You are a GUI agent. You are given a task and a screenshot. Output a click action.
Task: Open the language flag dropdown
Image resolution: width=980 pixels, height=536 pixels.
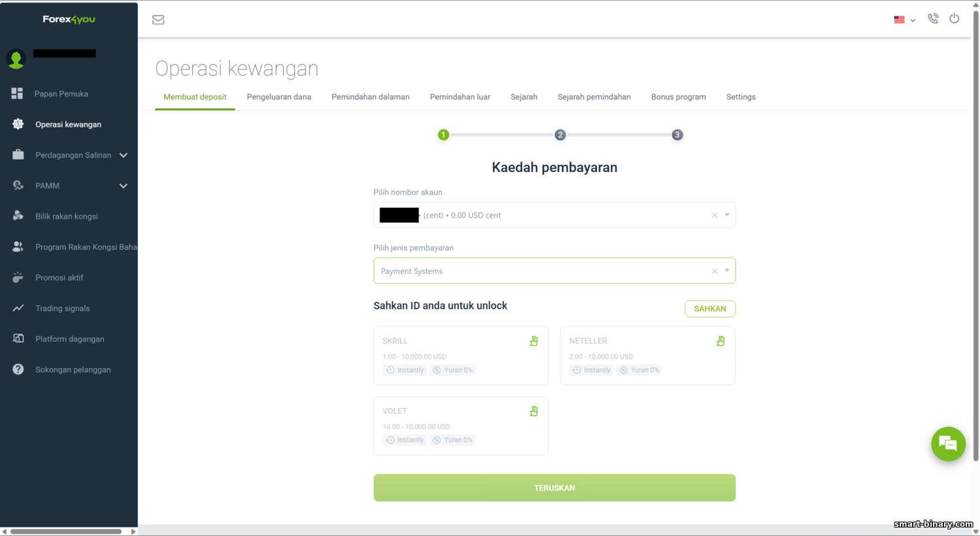click(904, 20)
